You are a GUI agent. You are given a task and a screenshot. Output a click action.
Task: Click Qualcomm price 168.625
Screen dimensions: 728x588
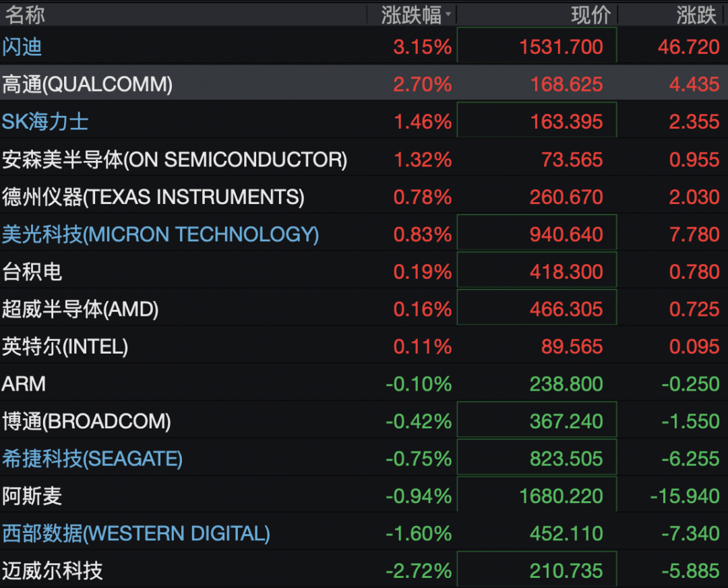pos(566,84)
